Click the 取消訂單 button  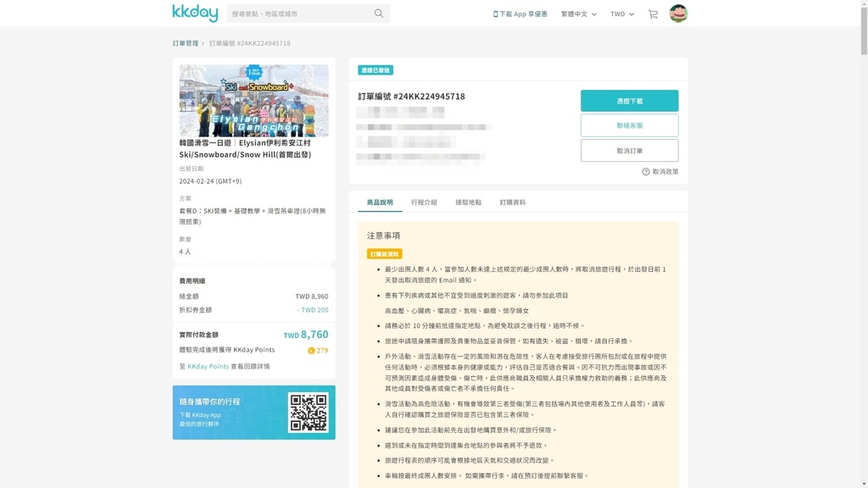[x=630, y=151]
